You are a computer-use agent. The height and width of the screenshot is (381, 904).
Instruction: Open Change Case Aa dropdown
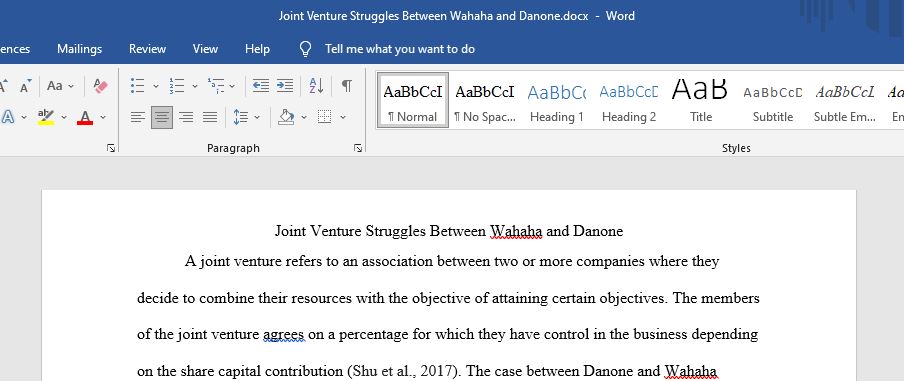61,86
